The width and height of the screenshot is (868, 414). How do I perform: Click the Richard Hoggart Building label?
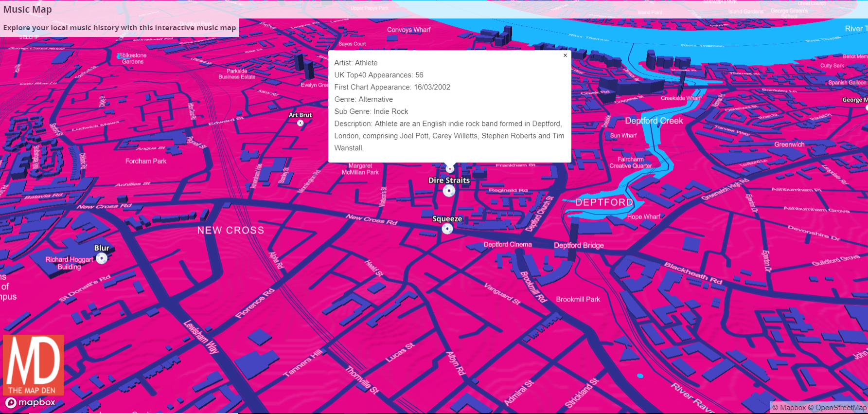click(69, 263)
